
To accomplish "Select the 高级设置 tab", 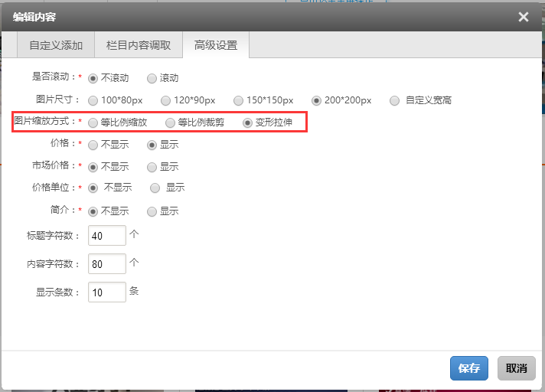I will pos(216,45).
